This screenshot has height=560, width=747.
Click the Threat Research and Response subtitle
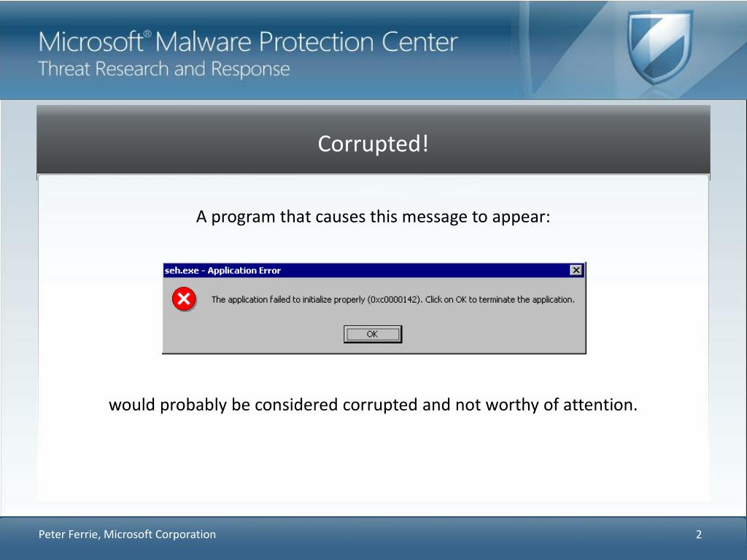[164, 69]
